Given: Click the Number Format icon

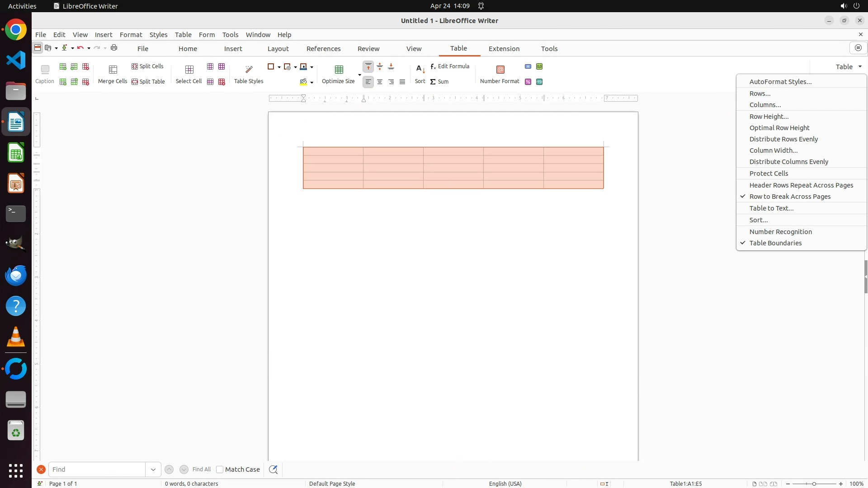Looking at the screenshot, I should pos(500,70).
